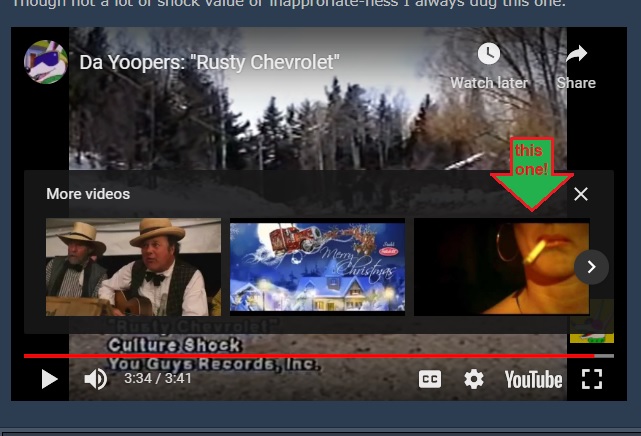Toggle closed captions CC button
This screenshot has height=436, width=641.
430,379
